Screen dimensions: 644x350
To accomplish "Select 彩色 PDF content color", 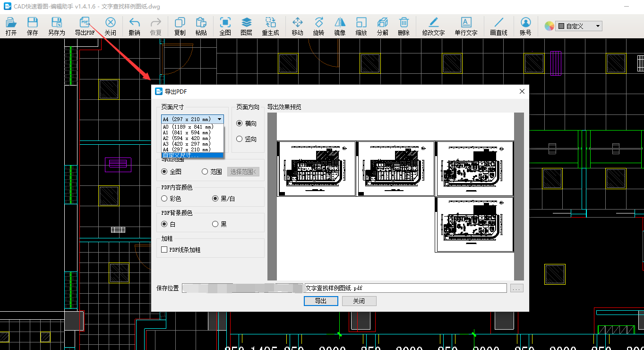I will 172,199.
